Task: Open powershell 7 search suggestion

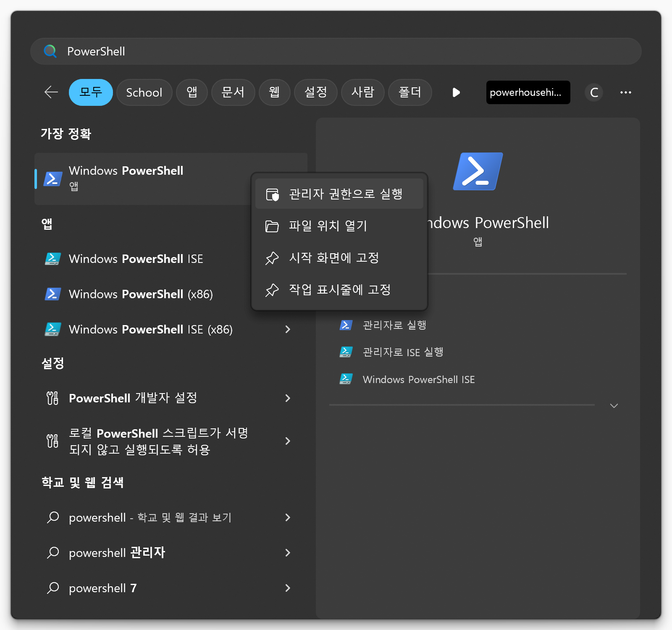Action: point(103,588)
